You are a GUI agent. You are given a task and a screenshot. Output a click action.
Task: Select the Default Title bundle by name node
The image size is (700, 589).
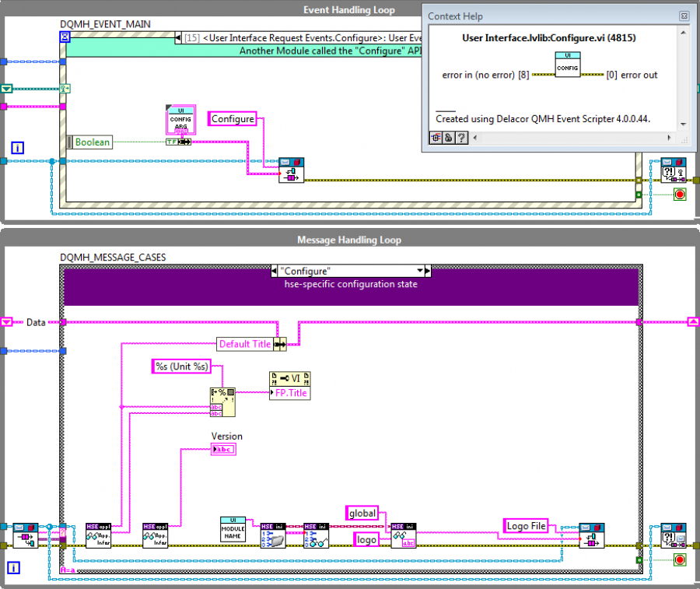[251, 344]
